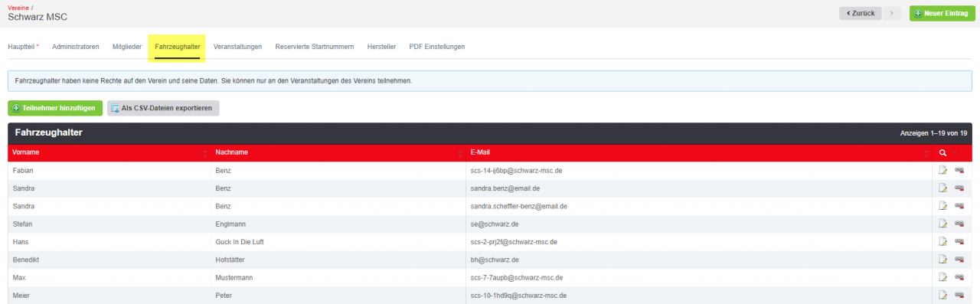980x304 pixels.
Task: Click the Teilnehmer hinzufügen button
Action: point(55,108)
